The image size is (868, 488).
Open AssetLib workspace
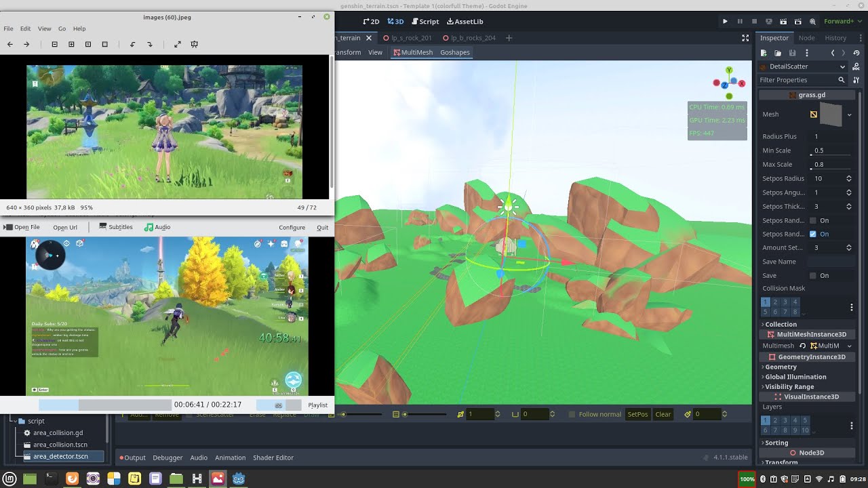point(465,22)
